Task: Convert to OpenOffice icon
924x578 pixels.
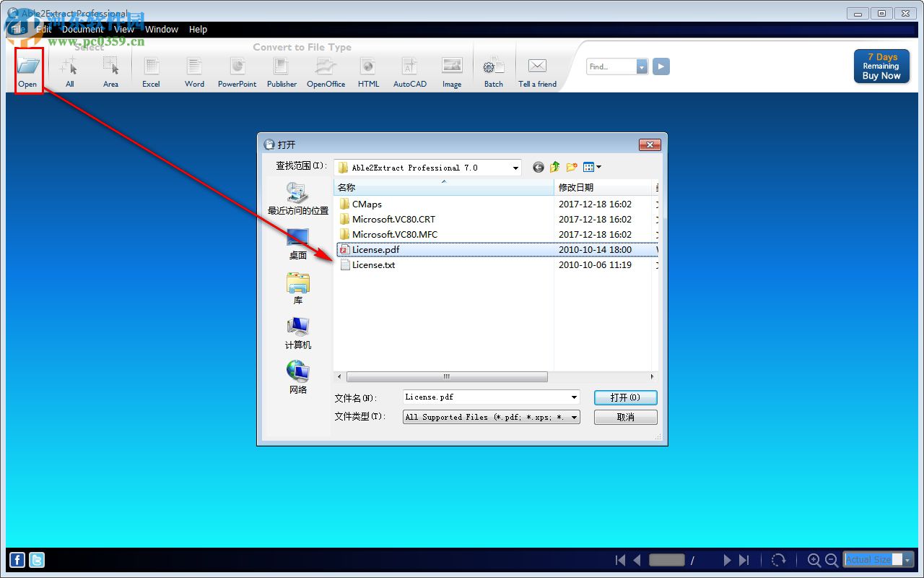Action: pos(326,66)
